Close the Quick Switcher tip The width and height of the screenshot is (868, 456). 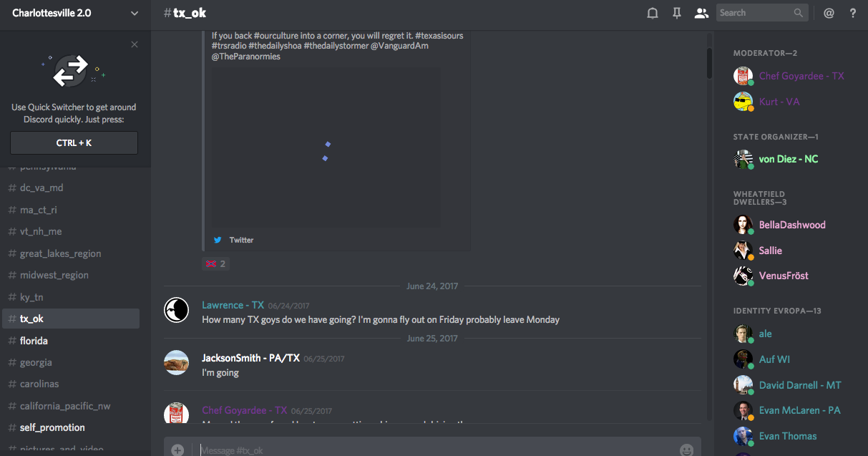tap(135, 44)
